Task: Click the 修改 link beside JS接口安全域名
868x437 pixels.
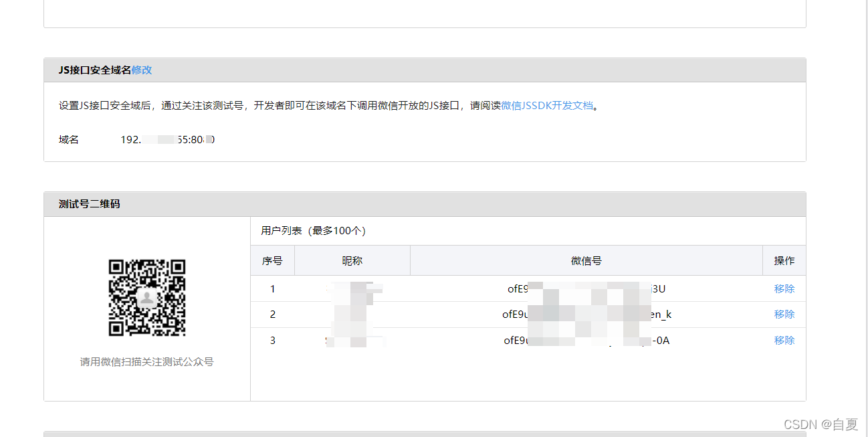Action: pyautogui.click(x=142, y=70)
